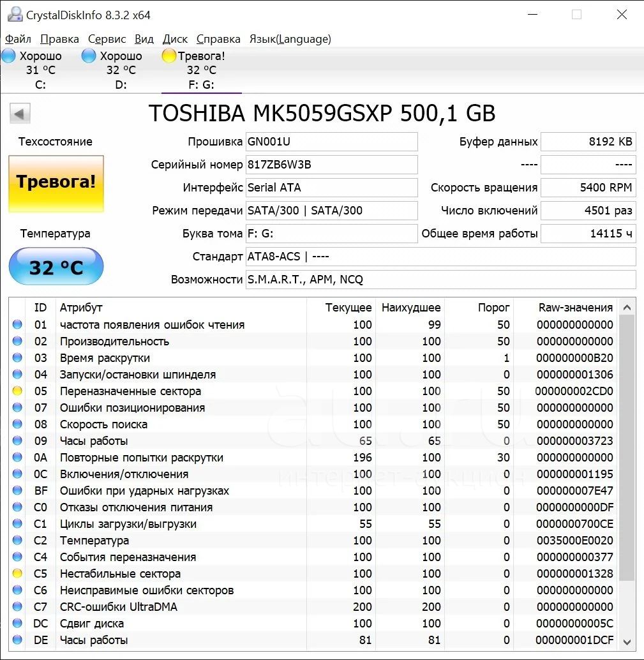The width and height of the screenshot is (644, 660).
Task: Click yellow dot of Переназначенные сектора row
Action: (x=17, y=391)
